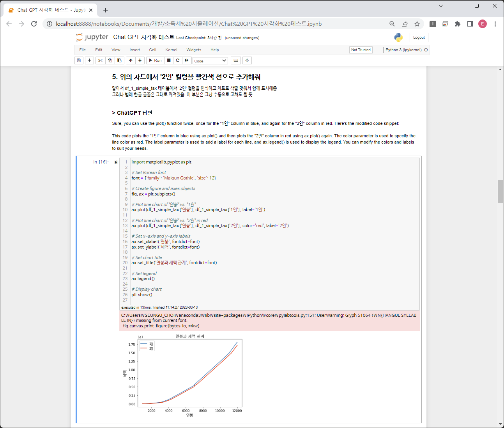Click the zoom magnifier in address bar

tap(392, 24)
